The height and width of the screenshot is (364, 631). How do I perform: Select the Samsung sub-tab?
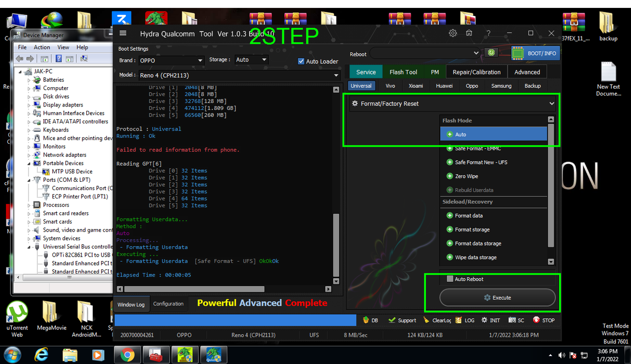tap(501, 86)
